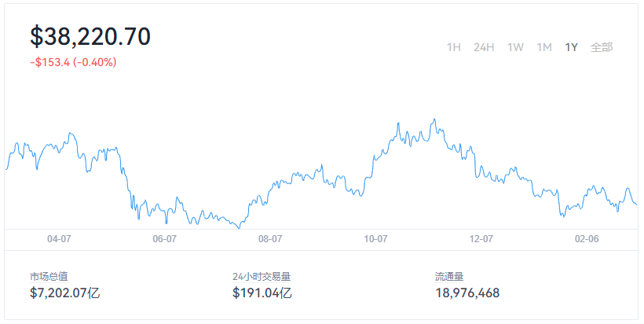This screenshot has height=324, width=644.
Task: Click the 12-07 date axis label
Action: pos(481,237)
